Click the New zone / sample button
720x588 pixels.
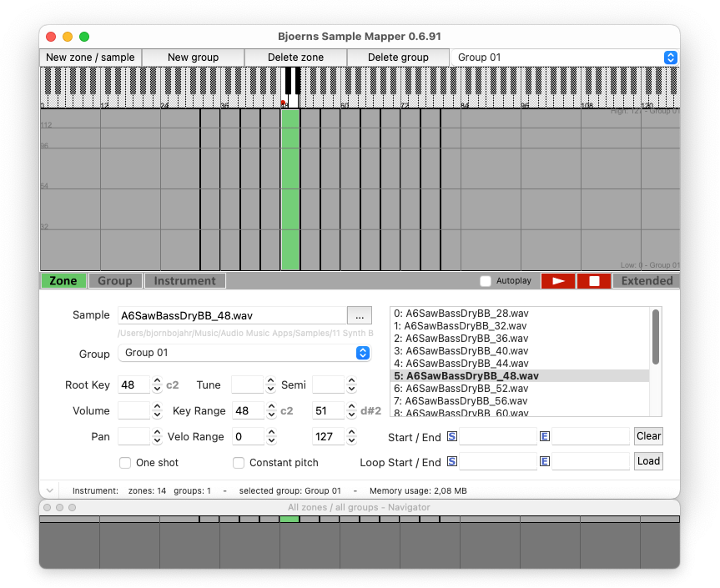pos(90,58)
